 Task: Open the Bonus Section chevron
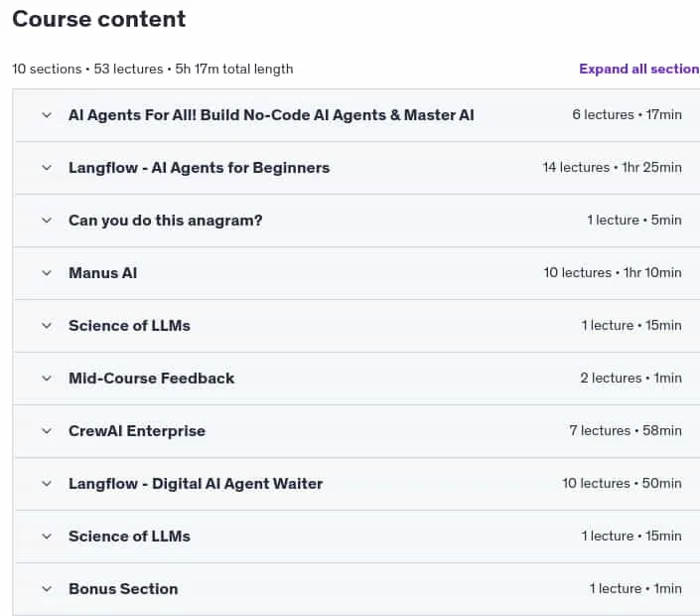point(47,589)
